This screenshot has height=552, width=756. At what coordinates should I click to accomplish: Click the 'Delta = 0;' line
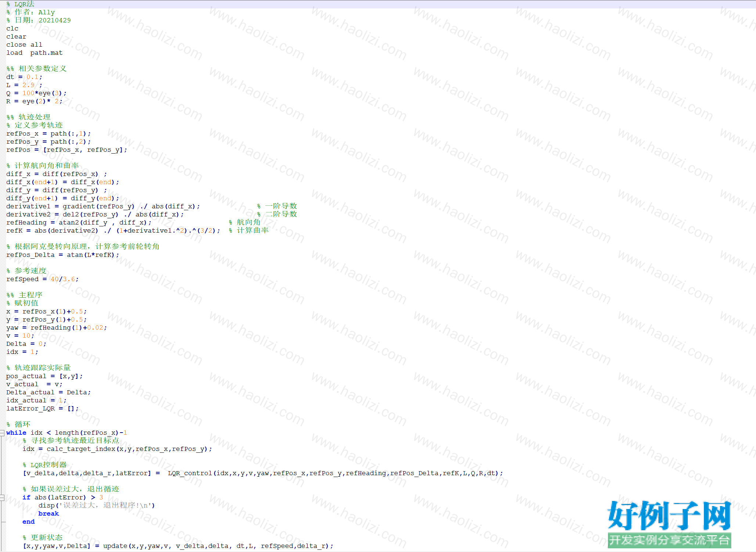pos(26,344)
